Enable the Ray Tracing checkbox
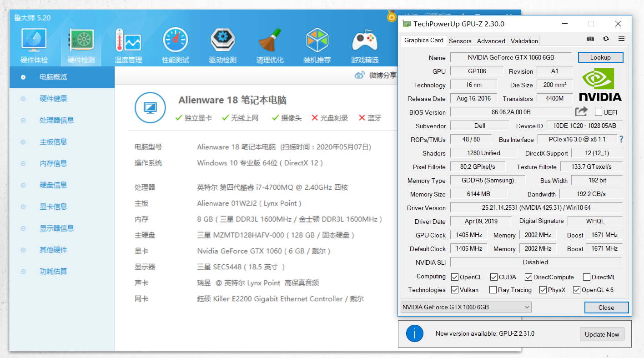This screenshot has width=644, height=358. coord(493,290)
